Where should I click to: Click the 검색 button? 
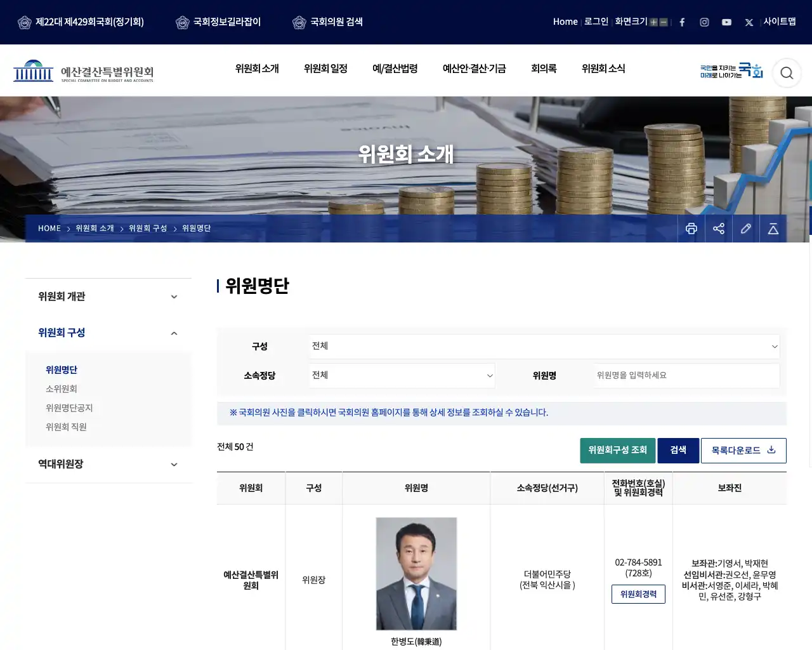678,450
